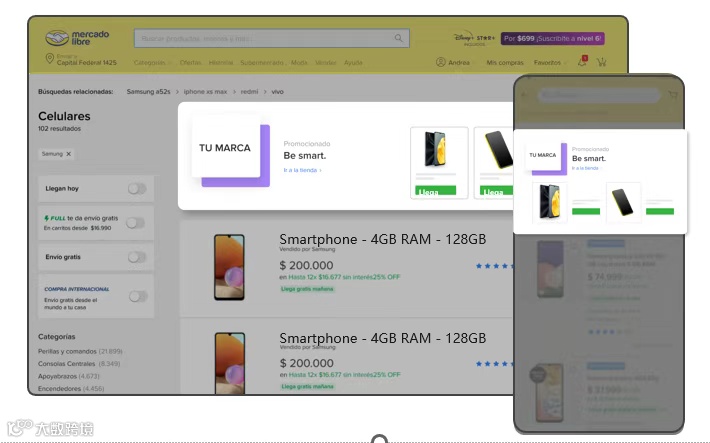The width and height of the screenshot is (710, 443).
Task: Click first listing's 12x $16.677 financing text
Action: click(340, 277)
